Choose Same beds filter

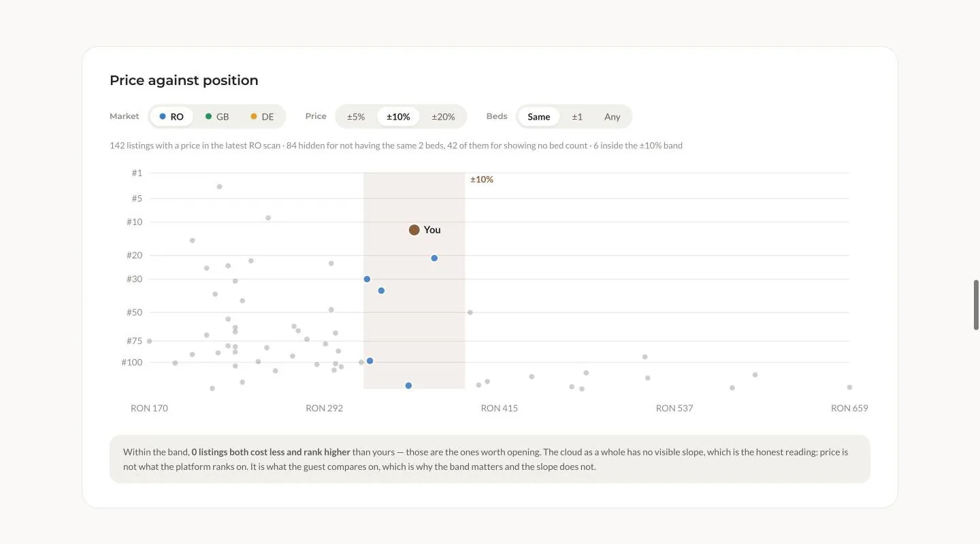[x=538, y=116]
